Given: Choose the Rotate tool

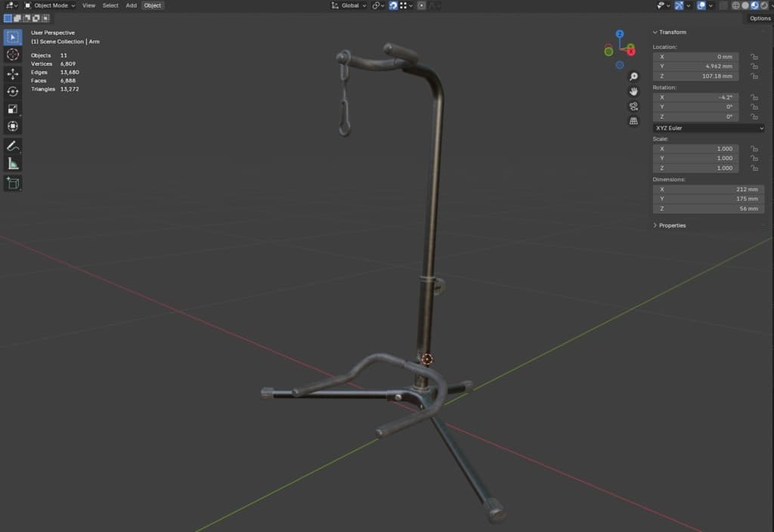Looking at the screenshot, I should point(13,91).
